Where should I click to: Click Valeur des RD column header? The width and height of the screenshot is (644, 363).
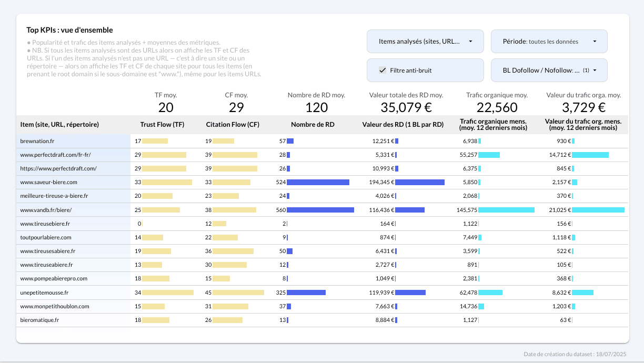(x=403, y=125)
